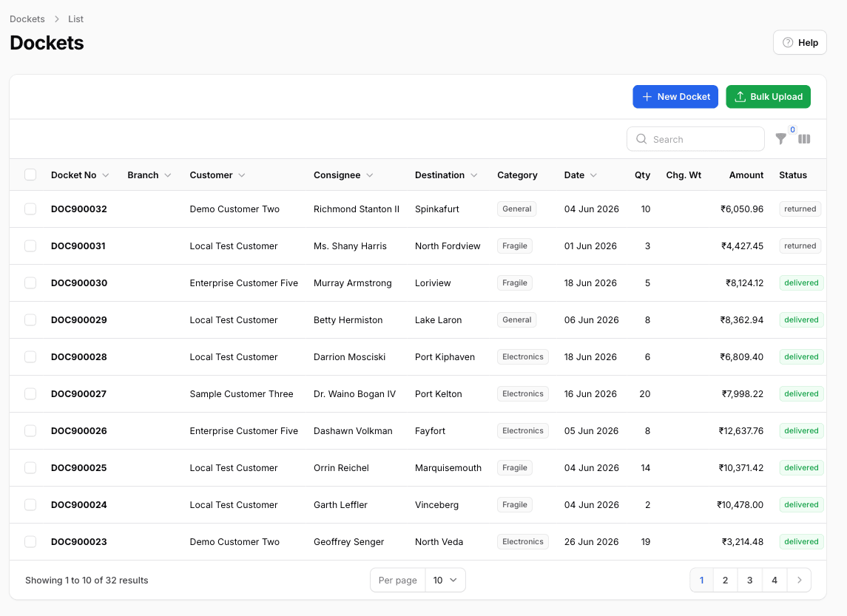Image resolution: width=847 pixels, height=616 pixels.
Task: Open docket DOC900031
Action: [78, 246]
